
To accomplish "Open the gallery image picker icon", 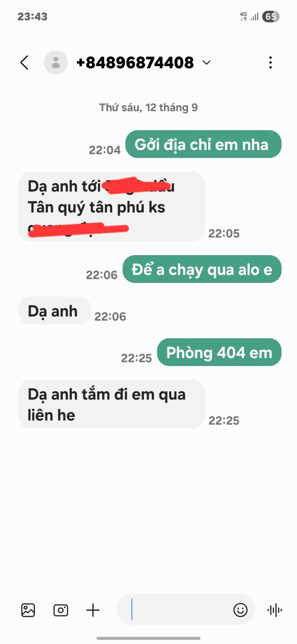I will (28, 610).
